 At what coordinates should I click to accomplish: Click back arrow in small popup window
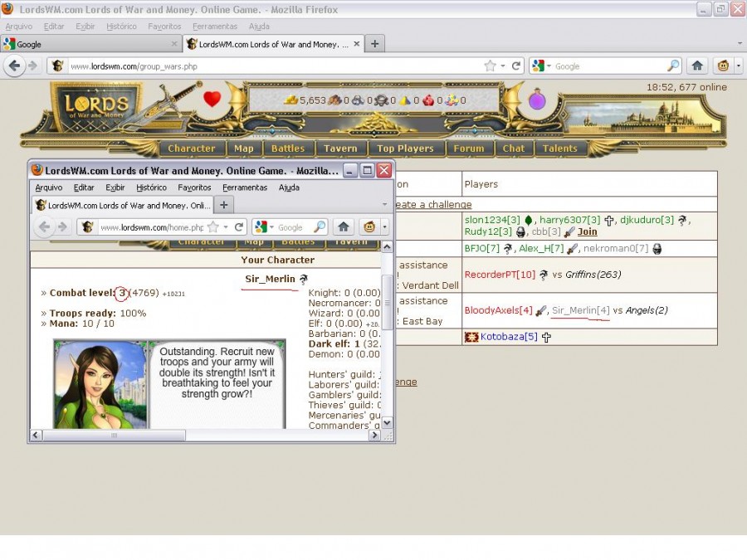pyautogui.click(x=44, y=227)
